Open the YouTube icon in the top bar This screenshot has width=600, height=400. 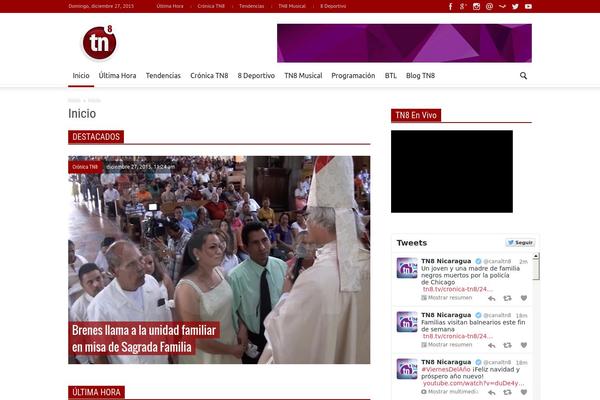click(x=528, y=7)
